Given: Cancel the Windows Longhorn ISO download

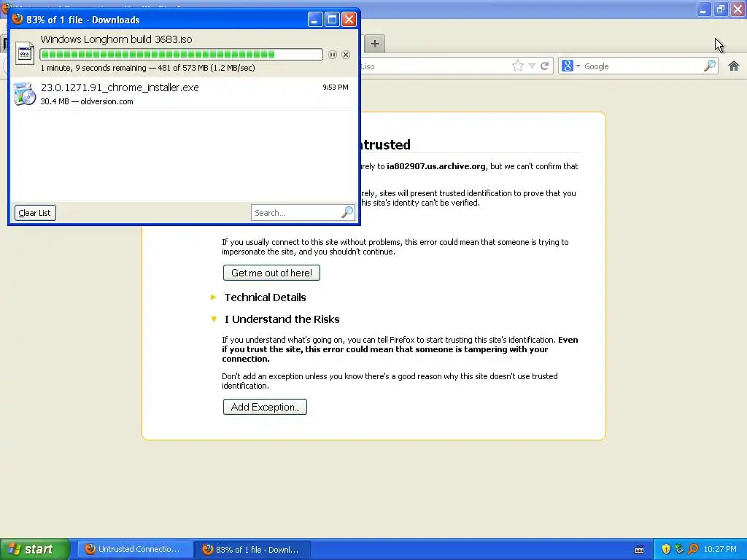Looking at the screenshot, I should (346, 55).
